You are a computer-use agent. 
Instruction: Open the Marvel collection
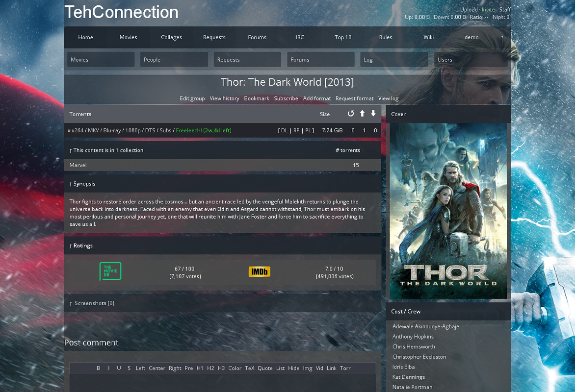coord(78,165)
